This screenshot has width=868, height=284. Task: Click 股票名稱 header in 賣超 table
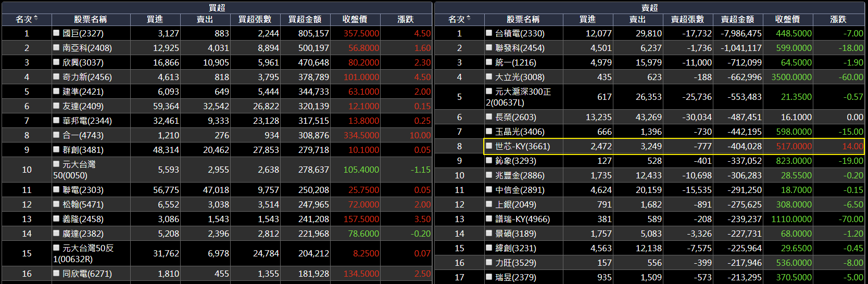[523, 19]
